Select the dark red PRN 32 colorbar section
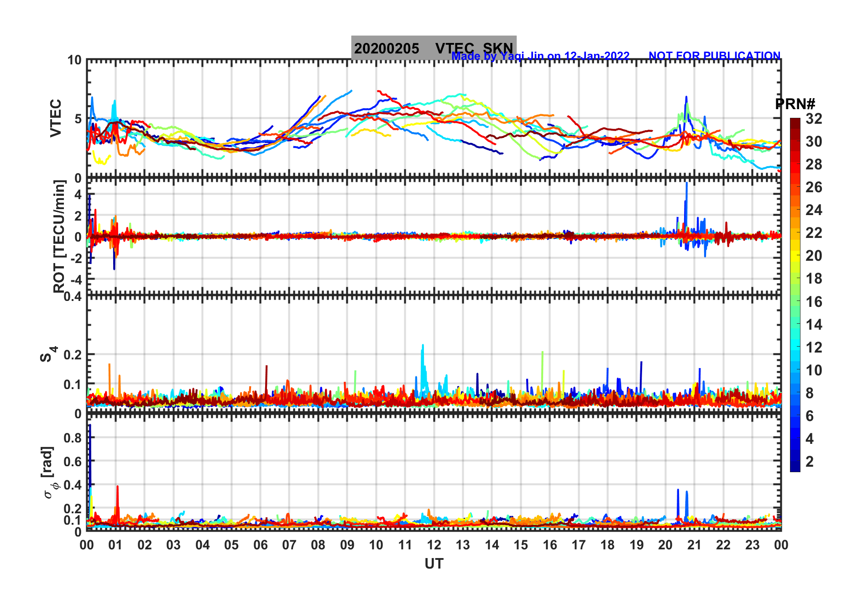 (x=795, y=121)
